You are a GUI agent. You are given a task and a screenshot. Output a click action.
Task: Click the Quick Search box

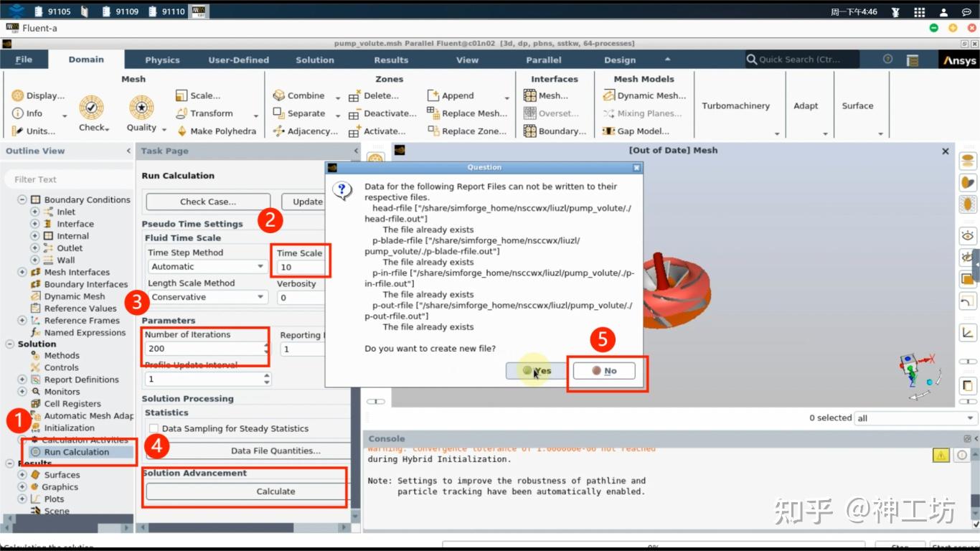pos(801,60)
